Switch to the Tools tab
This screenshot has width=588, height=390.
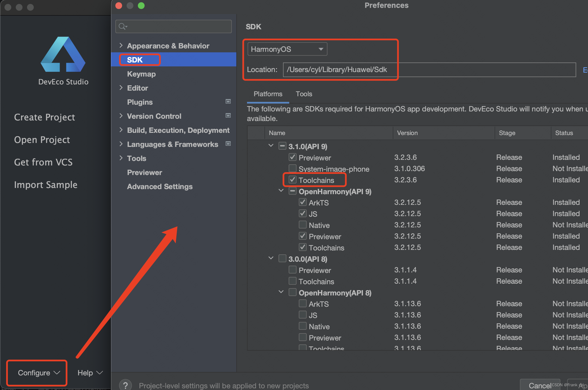tap(304, 94)
